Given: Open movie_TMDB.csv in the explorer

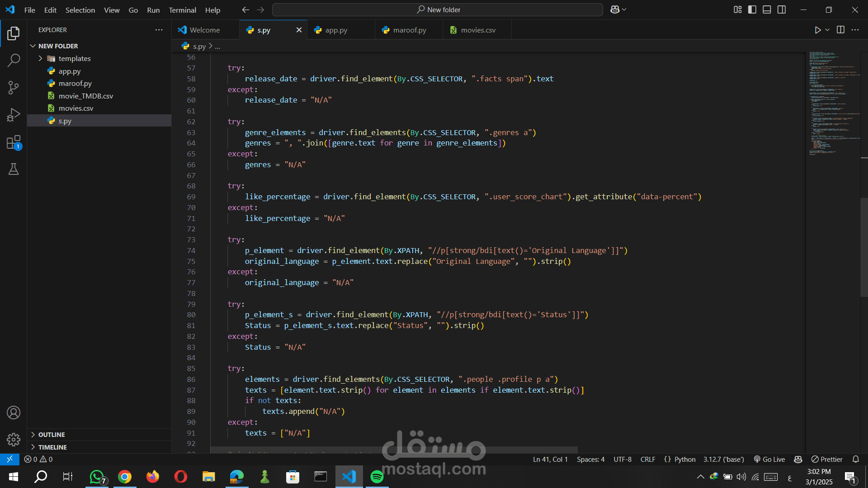Looking at the screenshot, I should (85, 96).
